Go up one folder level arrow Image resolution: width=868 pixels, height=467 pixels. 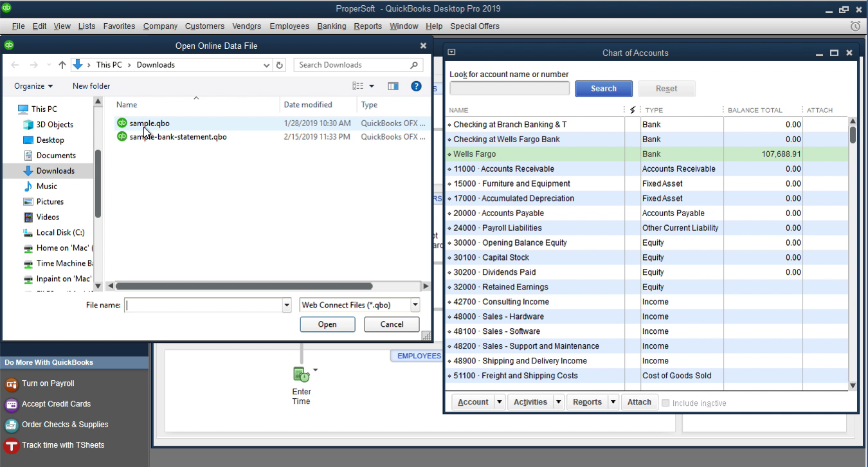(62, 65)
